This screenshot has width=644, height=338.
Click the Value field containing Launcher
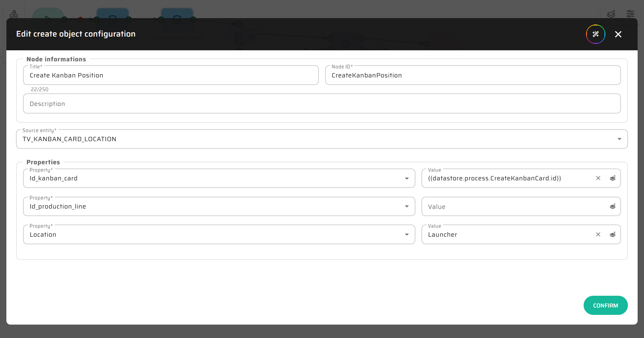pos(506,235)
